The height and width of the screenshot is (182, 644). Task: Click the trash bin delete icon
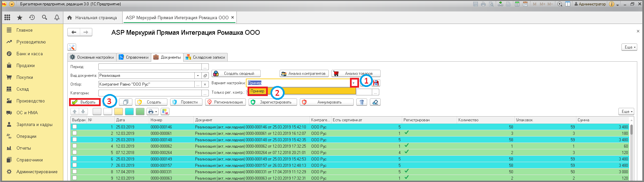362,102
